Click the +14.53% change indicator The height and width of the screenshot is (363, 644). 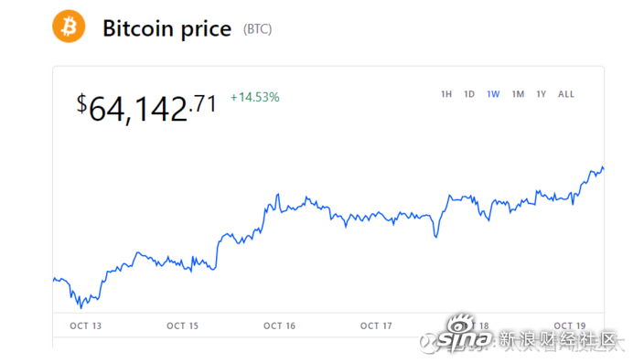pos(254,97)
